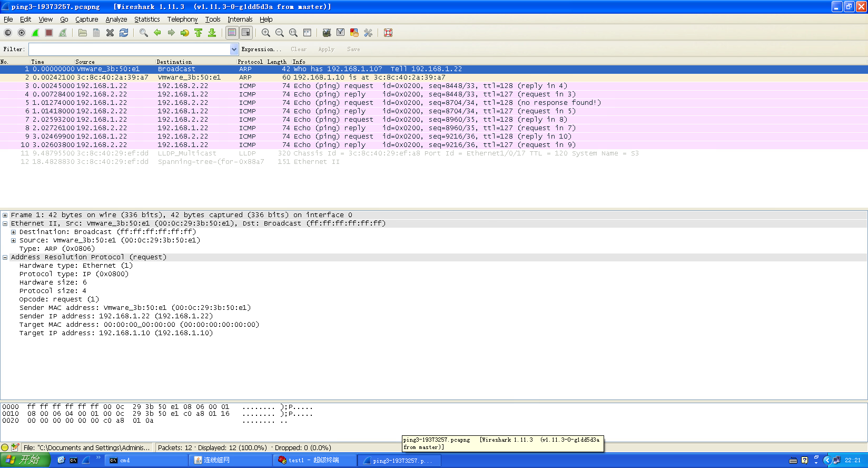Open a capture file
Screen dimensions: 868x468
(83, 33)
